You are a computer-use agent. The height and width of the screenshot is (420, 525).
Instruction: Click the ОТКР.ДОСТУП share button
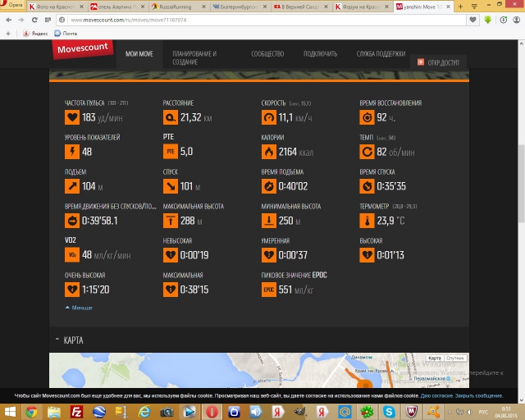coord(438,62)
